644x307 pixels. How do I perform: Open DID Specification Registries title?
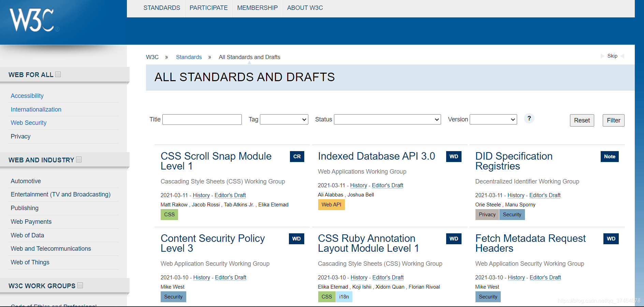pos(514,161)
